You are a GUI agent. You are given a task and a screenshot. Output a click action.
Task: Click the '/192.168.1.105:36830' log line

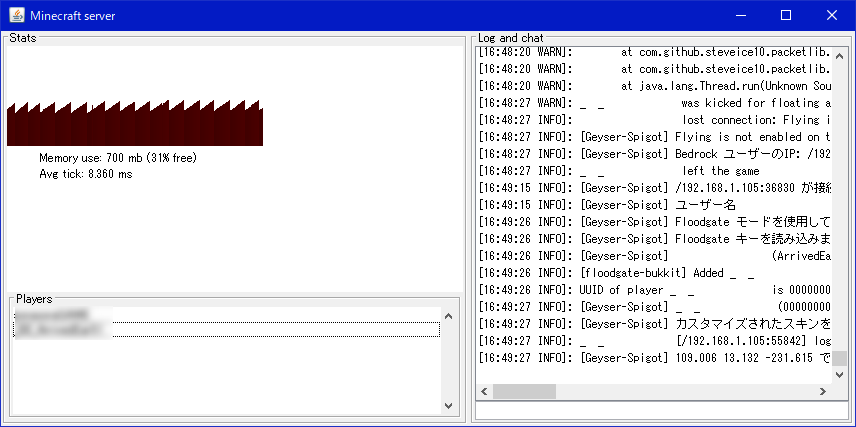[x=655, y=188]
